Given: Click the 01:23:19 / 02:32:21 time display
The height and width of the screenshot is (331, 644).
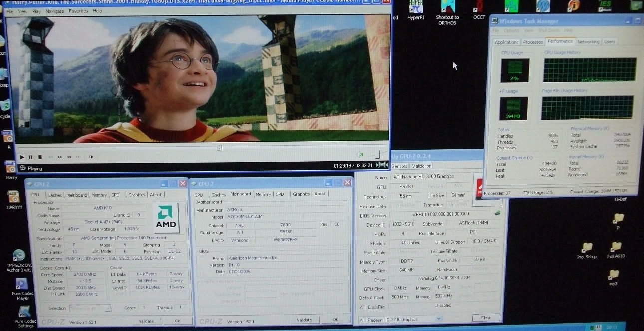Looking at the screenshot, I should (x=353, y=165).
